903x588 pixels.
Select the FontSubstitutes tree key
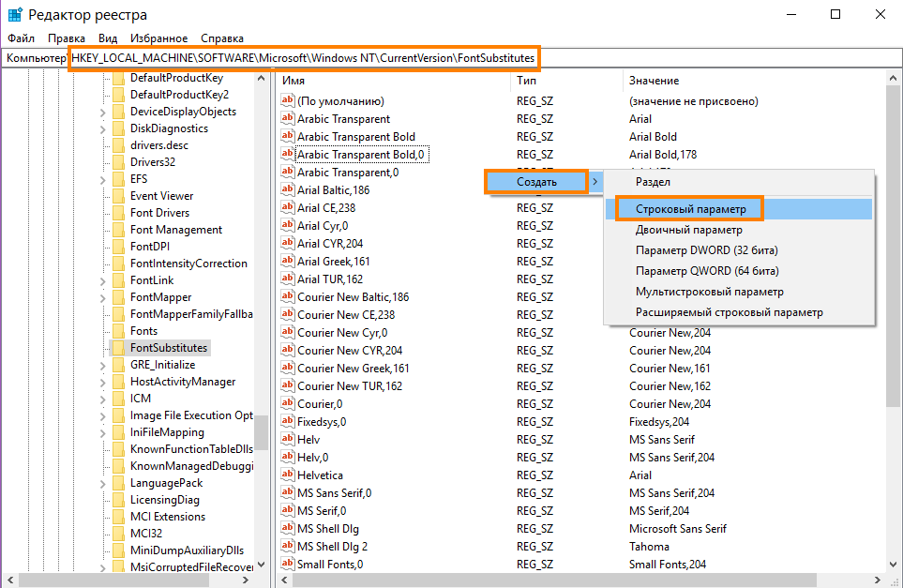169,348
